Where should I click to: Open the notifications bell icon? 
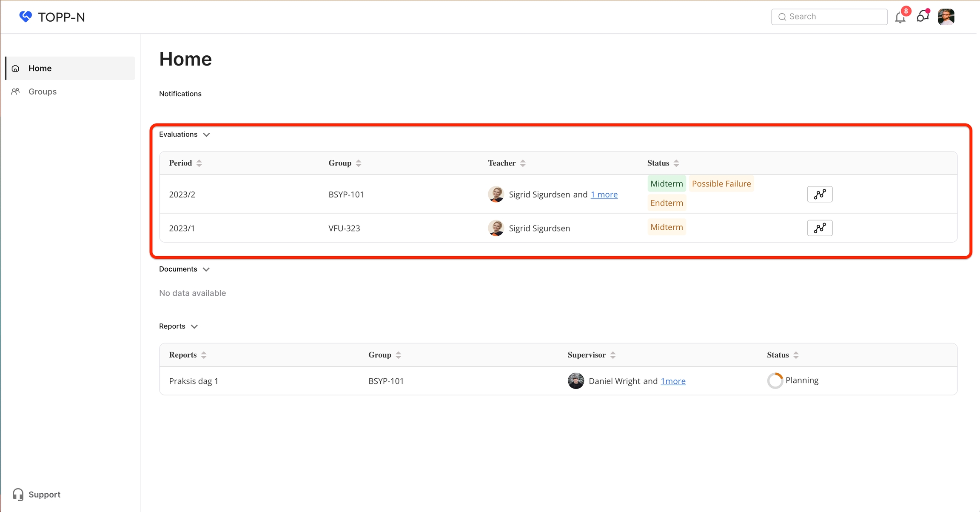(900, 17)
